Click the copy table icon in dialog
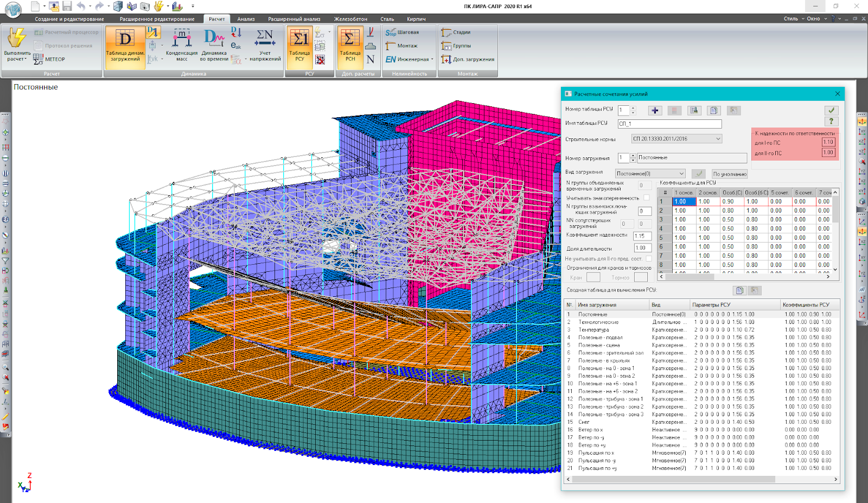868x503 pixels. coord(714,110)
